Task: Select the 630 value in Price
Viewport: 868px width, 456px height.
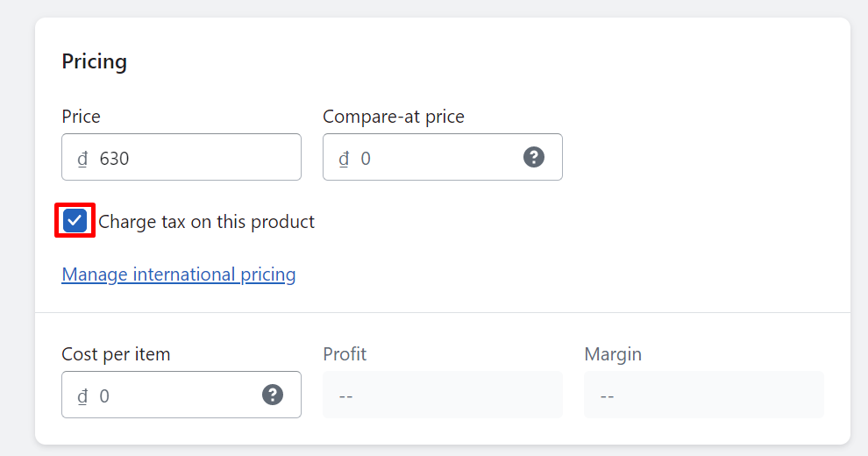Action: click(x=114, y=159)
